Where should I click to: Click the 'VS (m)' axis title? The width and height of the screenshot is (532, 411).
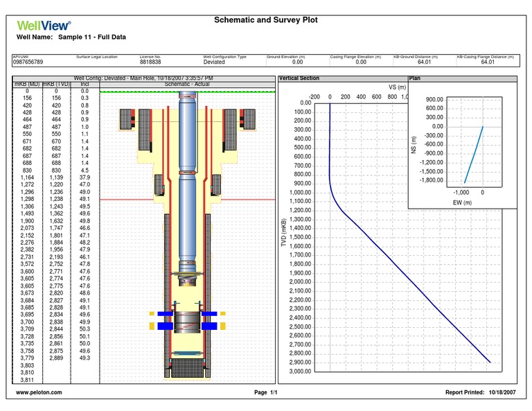click(x=397, y=87)
